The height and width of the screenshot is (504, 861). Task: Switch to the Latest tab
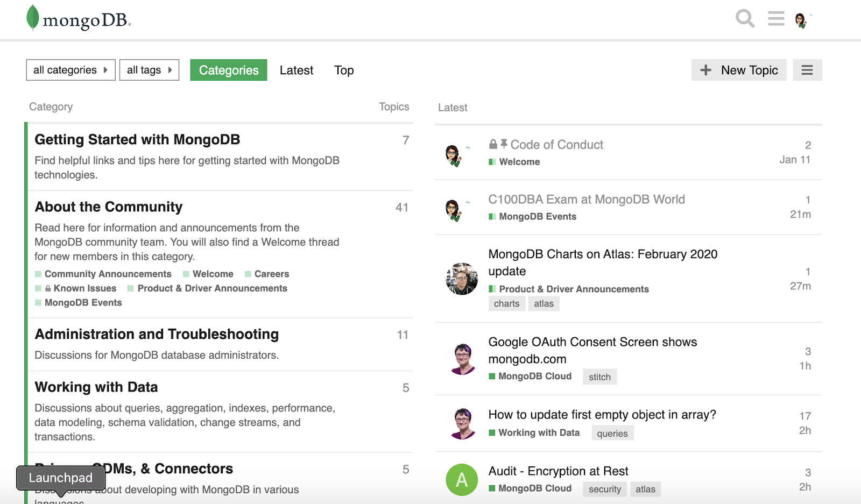click(297, 70)
